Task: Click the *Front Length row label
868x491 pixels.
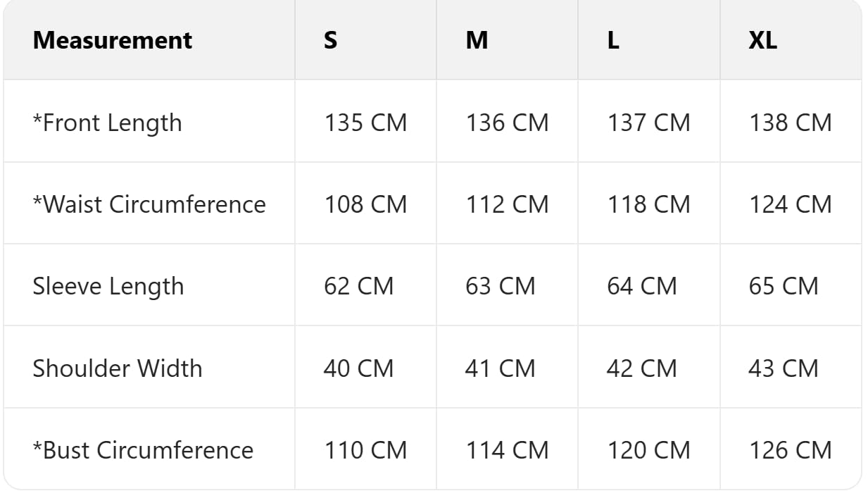Action: 107,123
